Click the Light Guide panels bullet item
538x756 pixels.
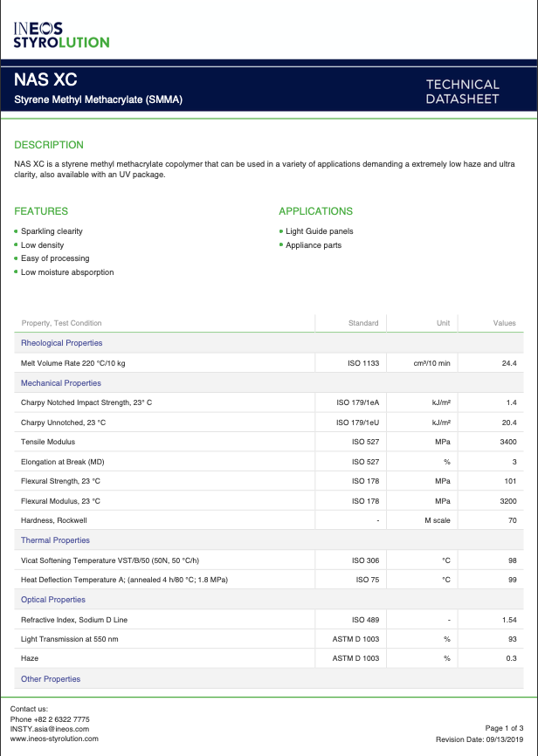320,231
